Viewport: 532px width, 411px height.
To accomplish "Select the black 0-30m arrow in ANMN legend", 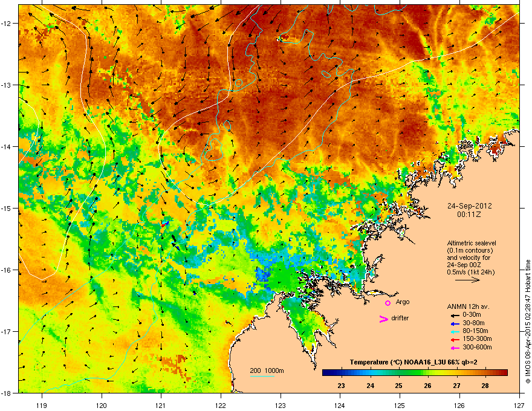I will [x=455, y=315].
